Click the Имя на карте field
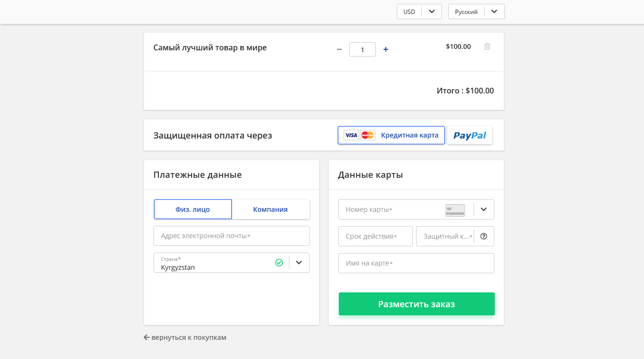The height and width of the screenshot is (359, 644). tap(416, 263)
